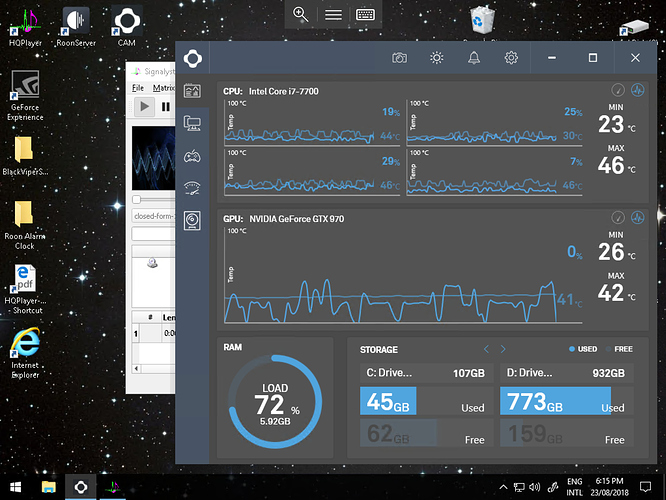The height and width of the screenshot is (500, 666).
Task: Show previous storage drives with left arrow
Action: (486, 349)
